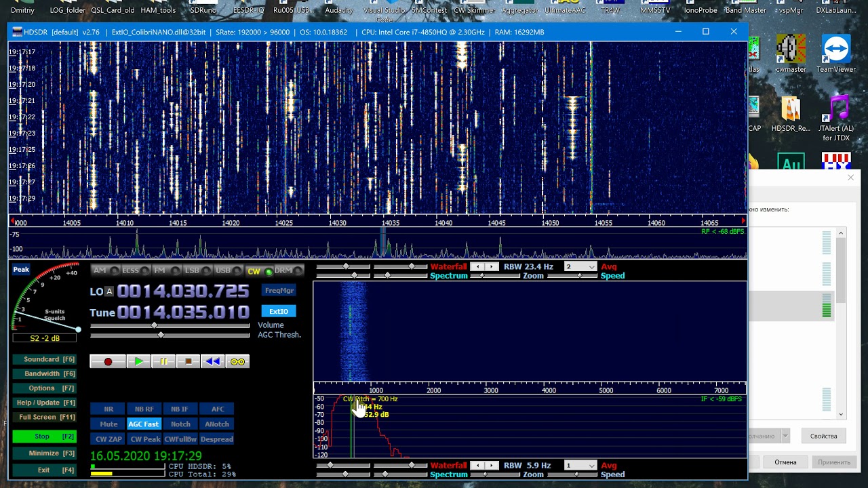Click Отмена in the background dialog
The width and height of the screenshot is (868, 488).
[785, 462]
